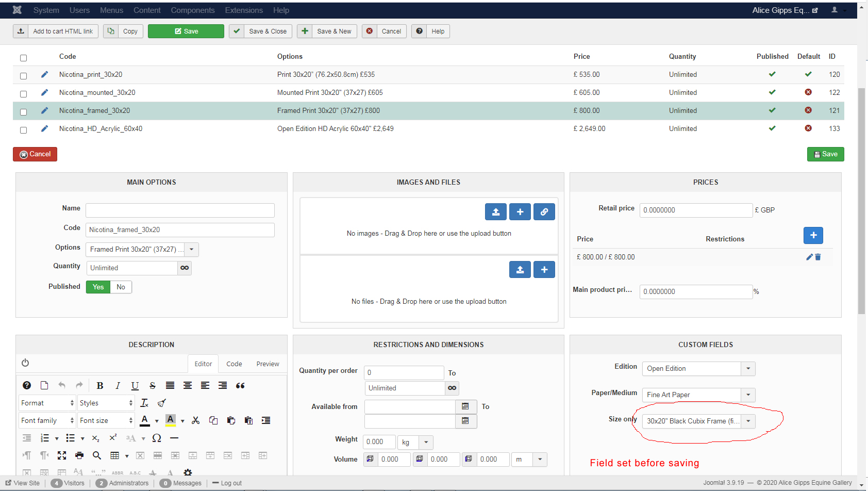Check the Nicotina_HD_Acrylic_60x40 row checkbox
Image resolution: width=868 pixels, height=491 pixels.
click(x=23, y=130)
